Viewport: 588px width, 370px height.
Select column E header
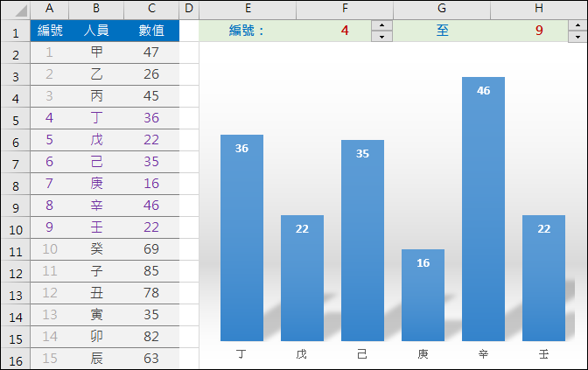pyautogui.click(x=248, y=10)
